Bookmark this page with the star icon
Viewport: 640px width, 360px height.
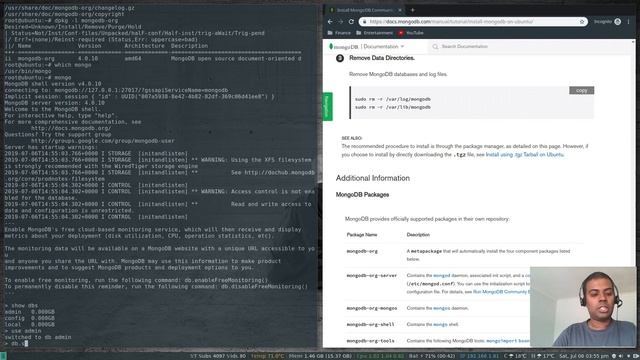click(582, 22)
